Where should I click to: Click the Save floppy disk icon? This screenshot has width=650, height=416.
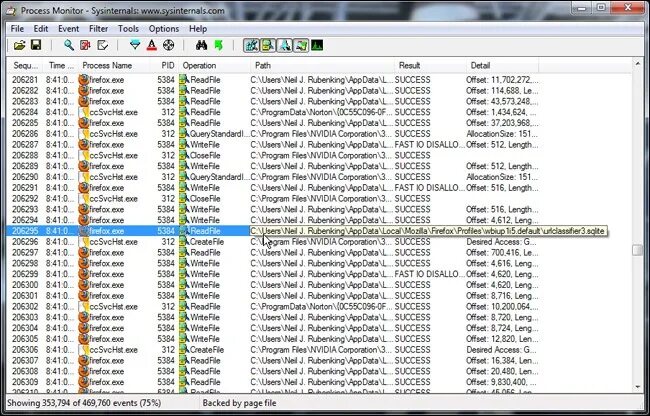click(36, 45)
